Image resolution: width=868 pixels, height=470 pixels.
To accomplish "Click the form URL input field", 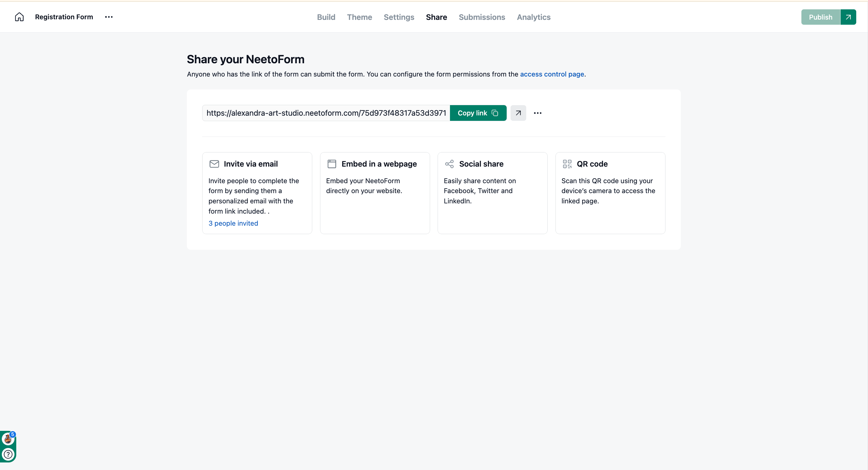I will pos(326,113).
